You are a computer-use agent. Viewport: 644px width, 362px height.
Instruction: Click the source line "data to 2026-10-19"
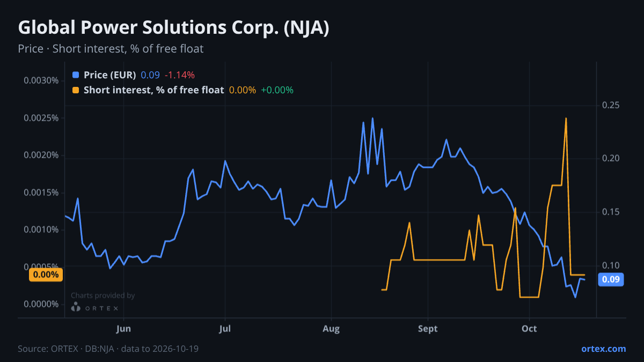point(160,349)
